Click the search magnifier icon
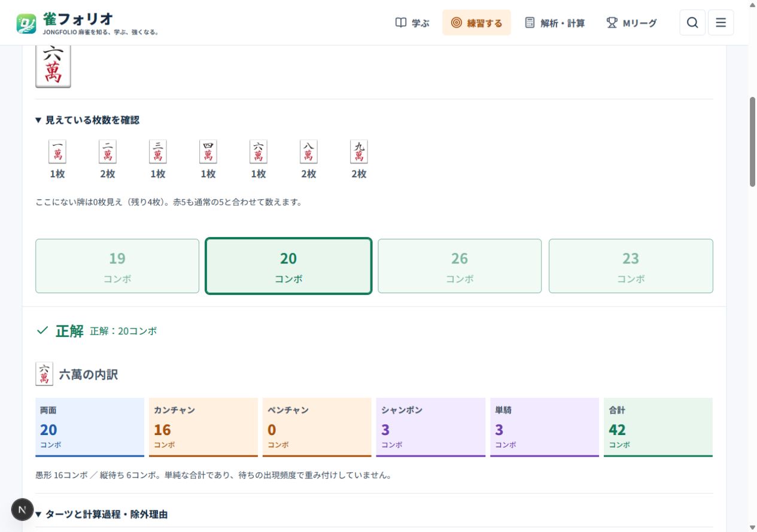 point(692,23)
